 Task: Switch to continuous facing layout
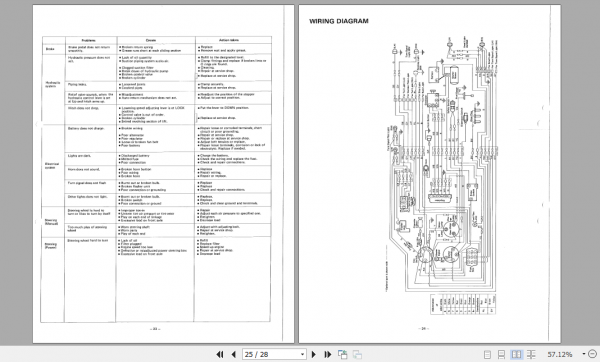click(531, 354)
